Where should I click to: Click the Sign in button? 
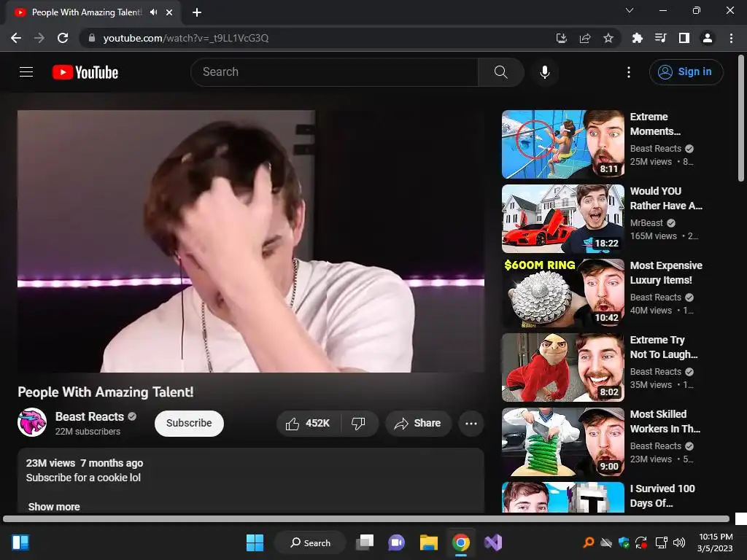tap(686, 72)
